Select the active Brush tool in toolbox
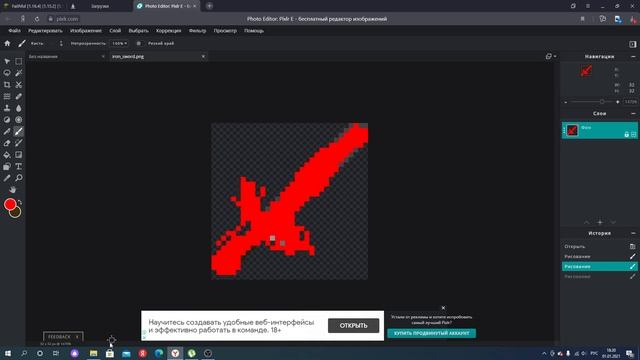Image resolution: width=640 pixels, height=360 pixels. pyautogui.click(x=19, y=131)
